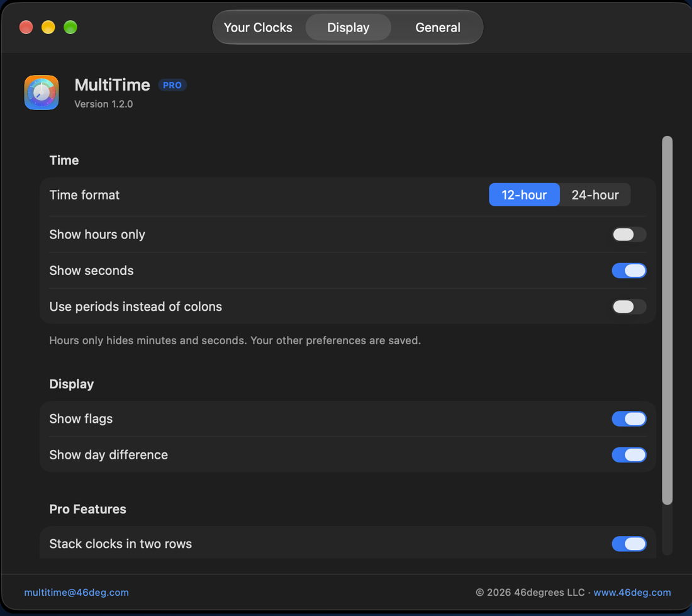Image resolution: width=692 pixels, height=616 pixels.
Task: Click the Time section heading
Action: [x=64, y=160]
